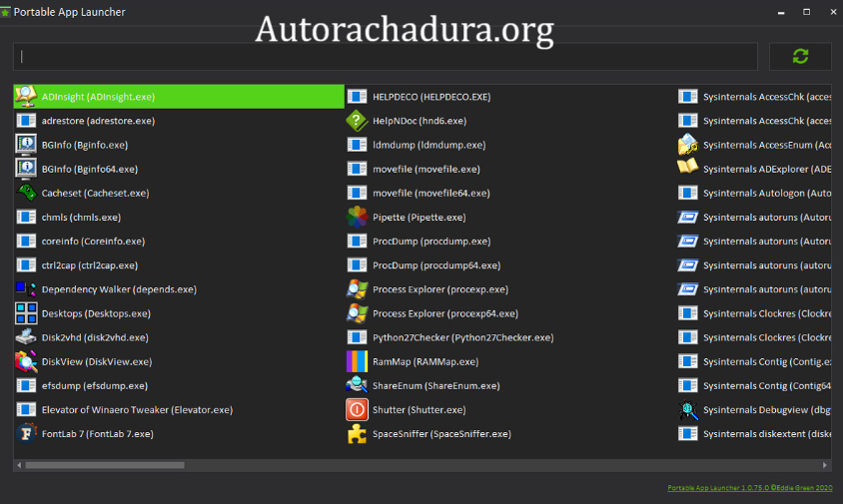This screenshot has width=843, height=504.
Task: Maximize the Portable App Launcher window
Action: click(x=806, y=12)
